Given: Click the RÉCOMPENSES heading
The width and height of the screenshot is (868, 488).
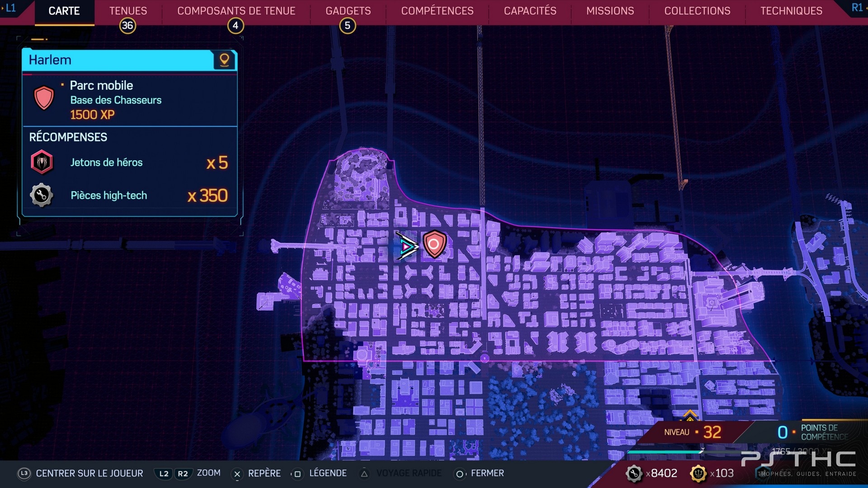Looking at the screenshot, I should click(x=68, y=137).
